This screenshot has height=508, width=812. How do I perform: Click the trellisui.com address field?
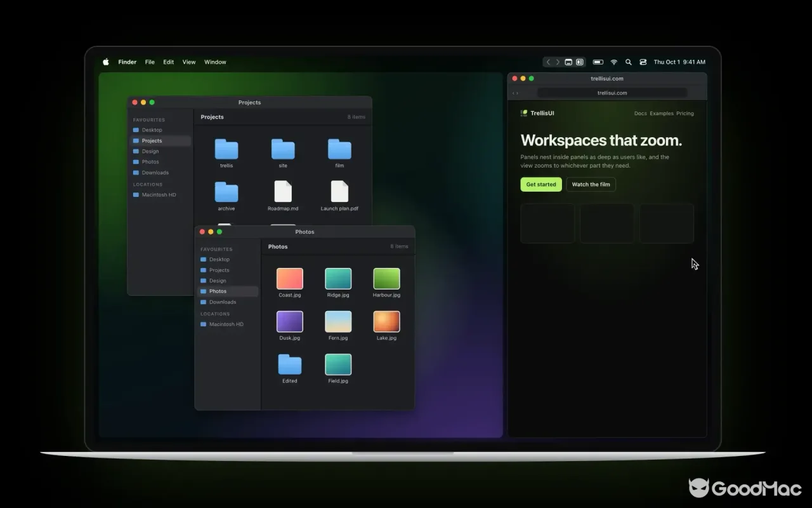[x=612, y=93]
